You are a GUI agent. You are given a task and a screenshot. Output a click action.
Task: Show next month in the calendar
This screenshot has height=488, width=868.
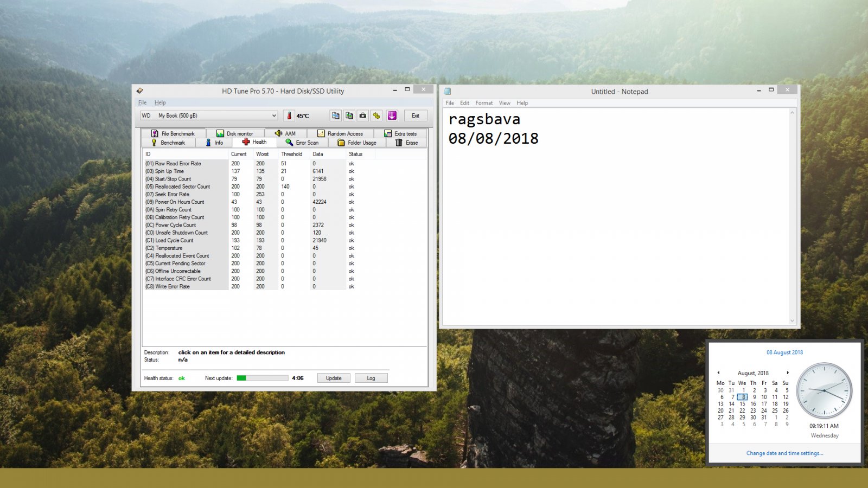(788, 373)
